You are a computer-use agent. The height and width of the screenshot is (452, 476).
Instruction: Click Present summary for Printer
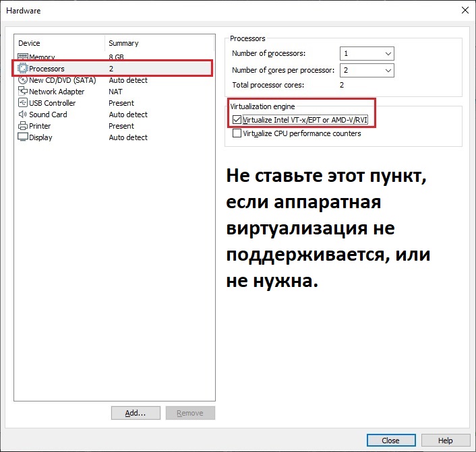[x=121, y=126]
